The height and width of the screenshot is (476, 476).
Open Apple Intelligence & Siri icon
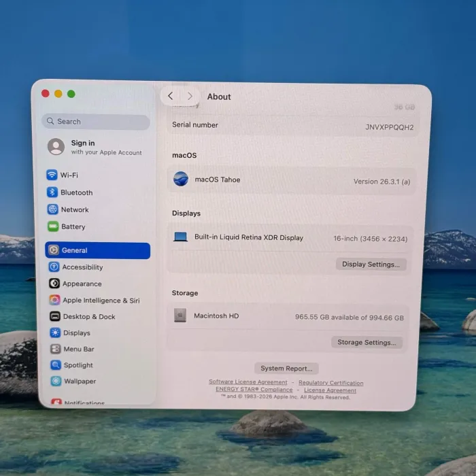pos(54,300)
